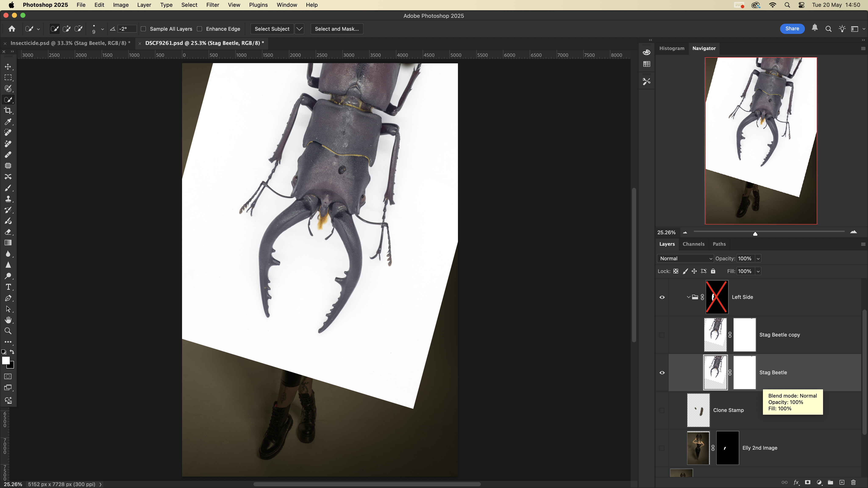Open the Filter menu
The image size is (868, 488).
[213, 5]
